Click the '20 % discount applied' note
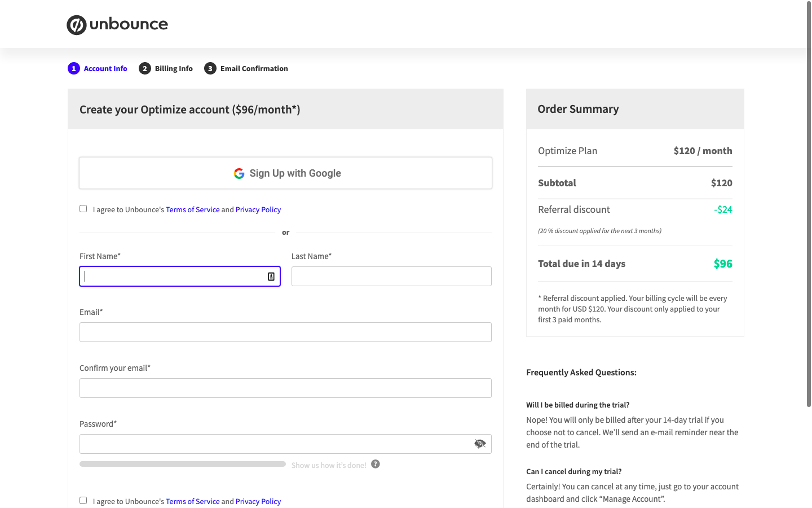Viewport: 812px width, 508px height. coord(599,231)
